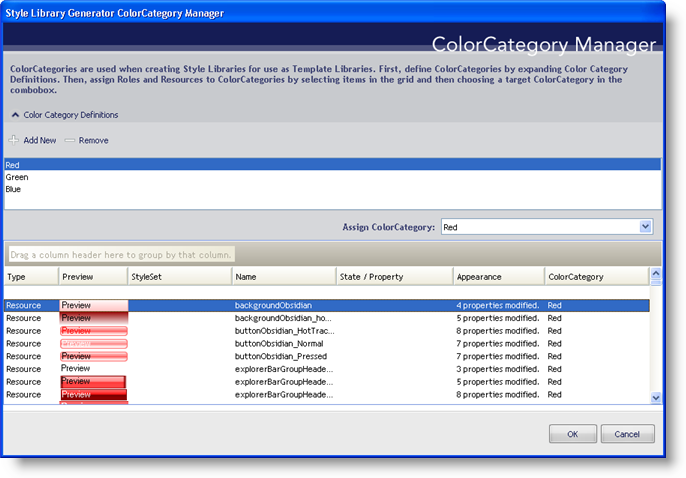Click the Appearance column header

pyautogui.click(x=497, y=276)
